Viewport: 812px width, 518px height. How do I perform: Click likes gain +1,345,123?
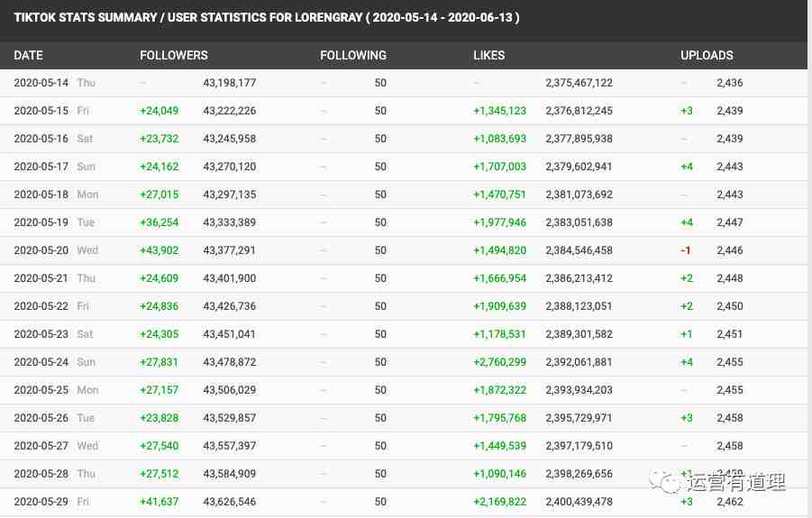pos(500,111)
